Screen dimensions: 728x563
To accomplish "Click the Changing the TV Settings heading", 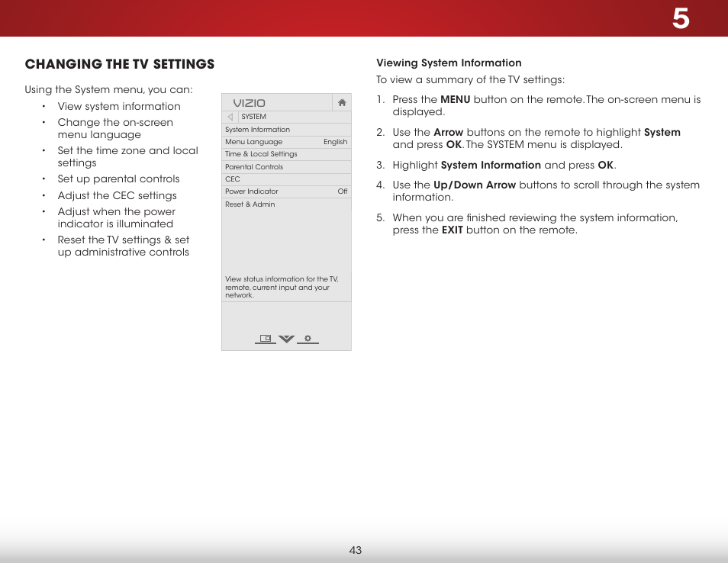I will (120, 64).
